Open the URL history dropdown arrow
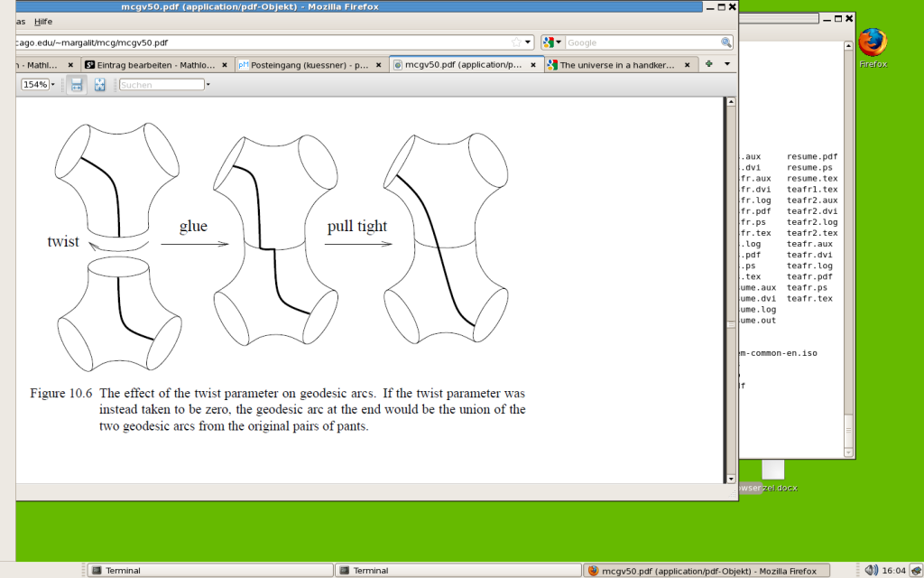 click(529, 42)
